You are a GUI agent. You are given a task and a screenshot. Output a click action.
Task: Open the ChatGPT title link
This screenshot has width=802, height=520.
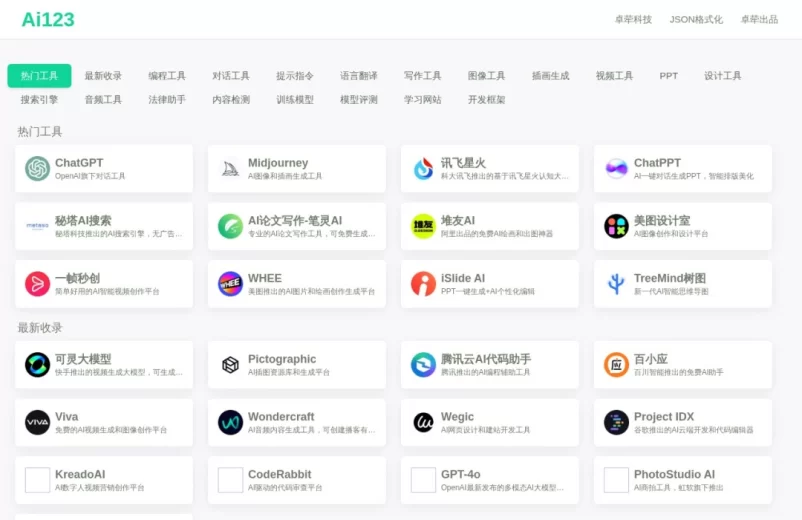tap(79, 163)
